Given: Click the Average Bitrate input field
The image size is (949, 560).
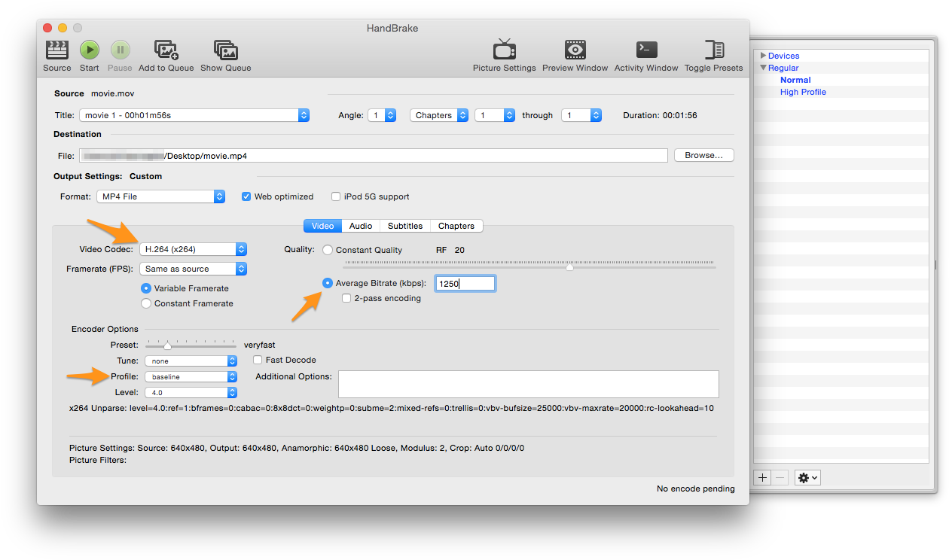Looking at the screenshot, I should pyautogui.click(x=465, y=283).
